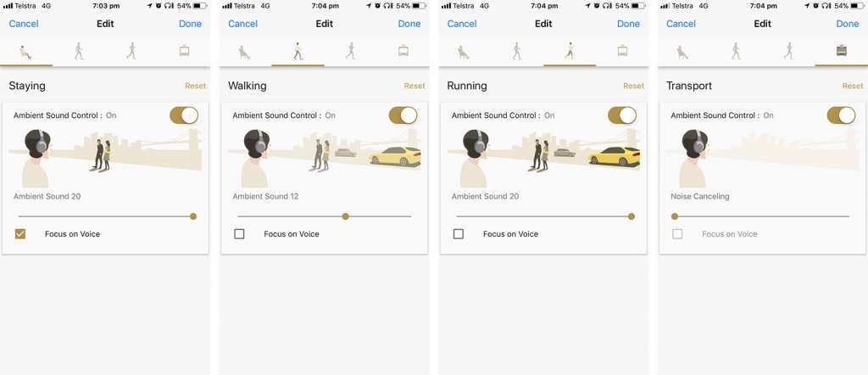Reset the Walking settings
Viewport: 868px width, 375px height.
pos(415,86)
